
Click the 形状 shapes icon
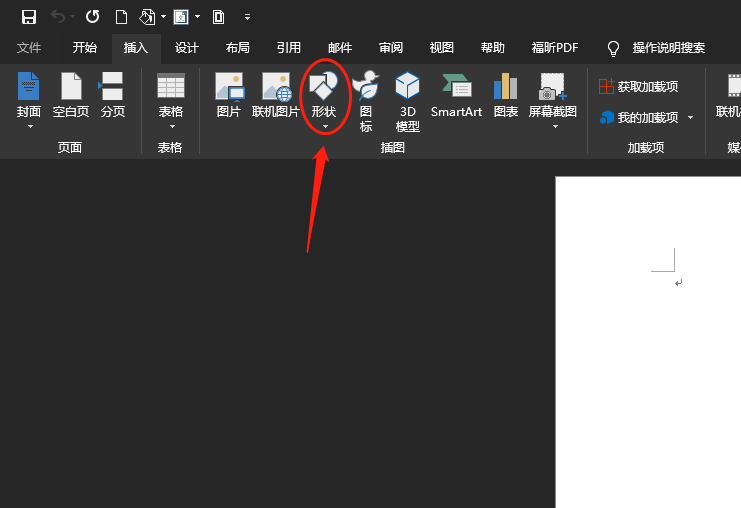[323, 86]
